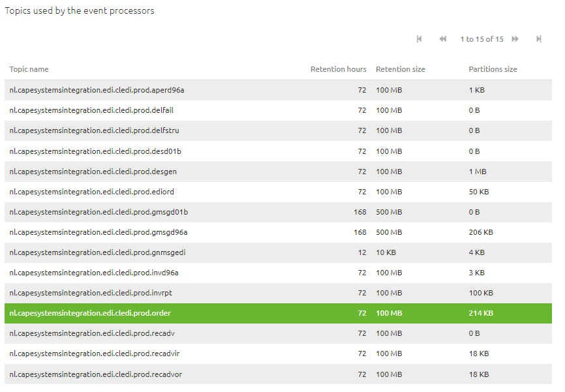Click the pagination label 1 to 15 of 15
Image resolution: width=565 pixels, height=392 pixels.
(x=482, y=39)
